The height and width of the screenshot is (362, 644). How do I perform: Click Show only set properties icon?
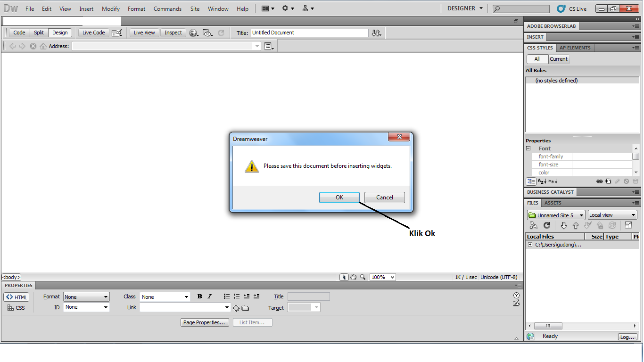point(553,181)
